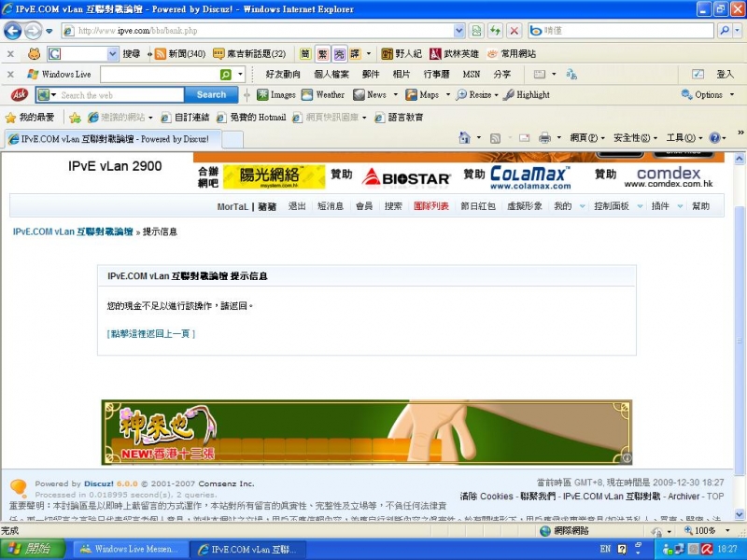This screenshot has height=560, width=747.
Task: Click the 繁 traditional Chinese conversion icon
Action: click(322, 54)
